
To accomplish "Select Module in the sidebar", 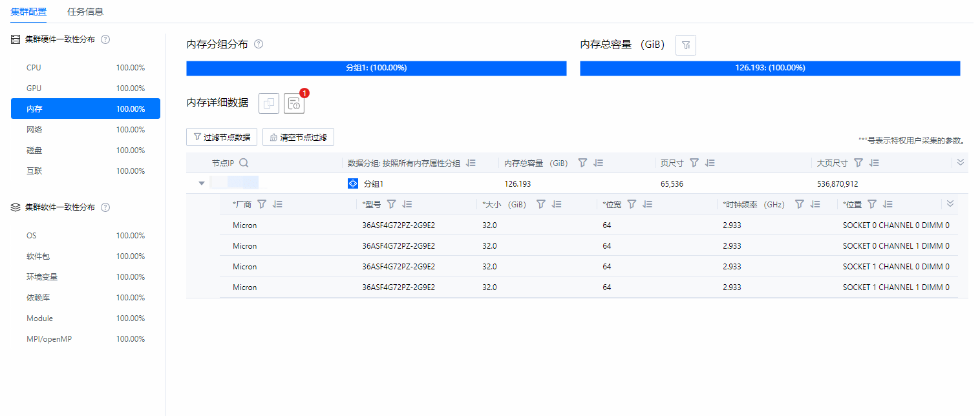I will coord(85,318).
